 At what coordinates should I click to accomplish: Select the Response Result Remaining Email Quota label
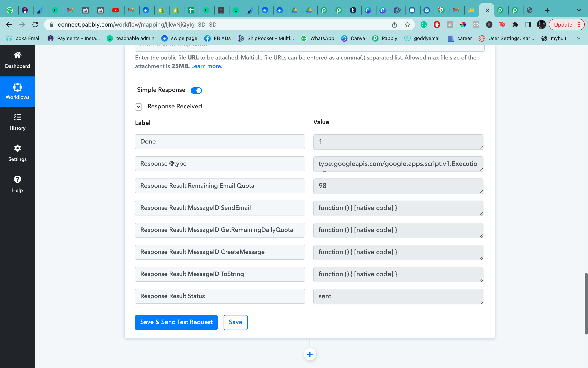[220, 186]
